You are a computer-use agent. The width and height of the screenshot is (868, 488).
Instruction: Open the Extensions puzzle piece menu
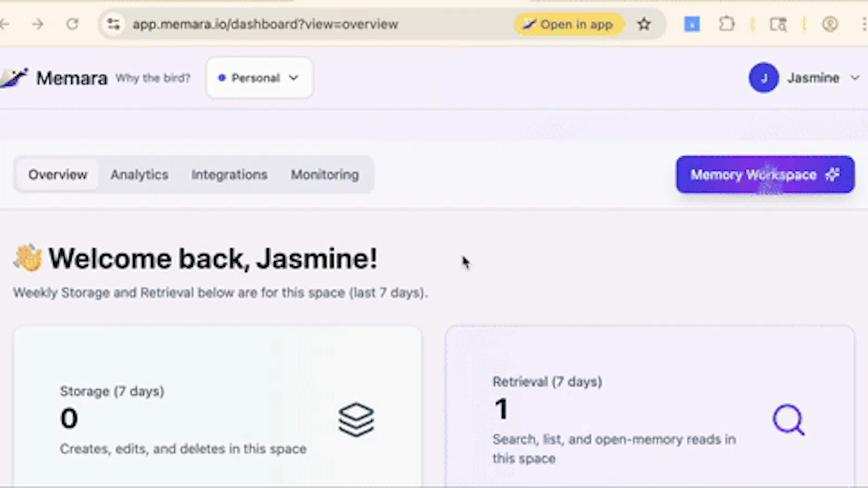[726, 24]
